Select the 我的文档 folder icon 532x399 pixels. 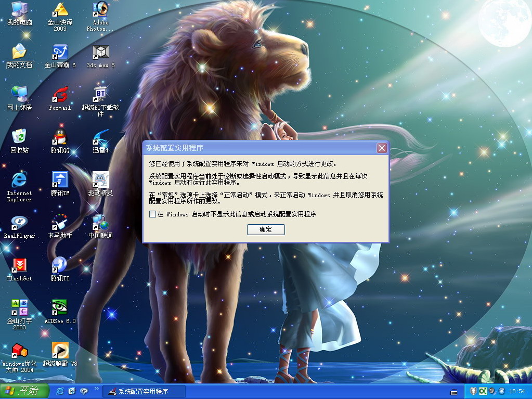point(19,56)
